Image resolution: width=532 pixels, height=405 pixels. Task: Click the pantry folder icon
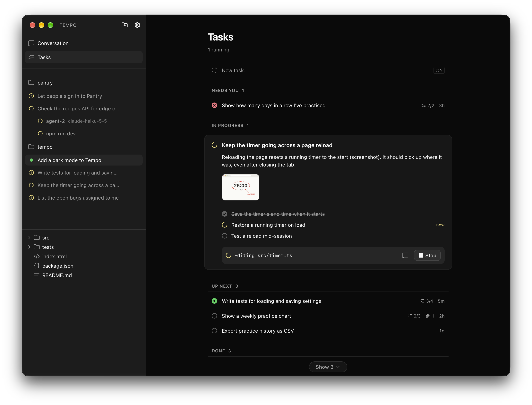pos(31,83)
